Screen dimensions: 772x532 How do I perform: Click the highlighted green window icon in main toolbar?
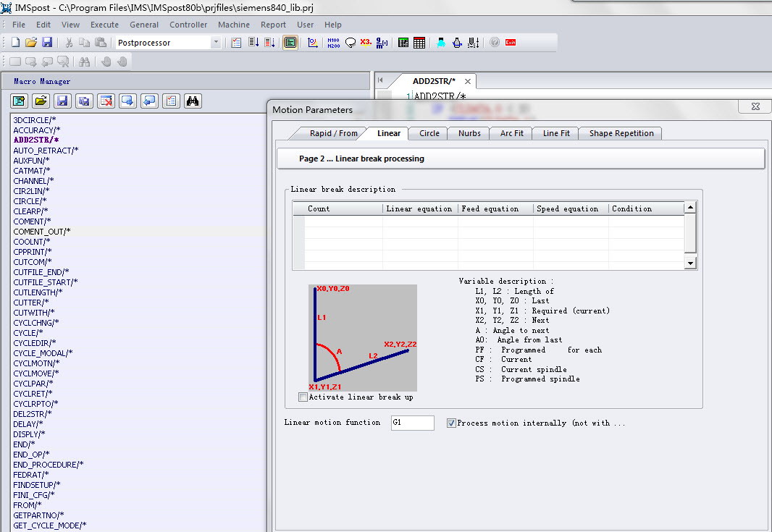[x=290, y=43]
